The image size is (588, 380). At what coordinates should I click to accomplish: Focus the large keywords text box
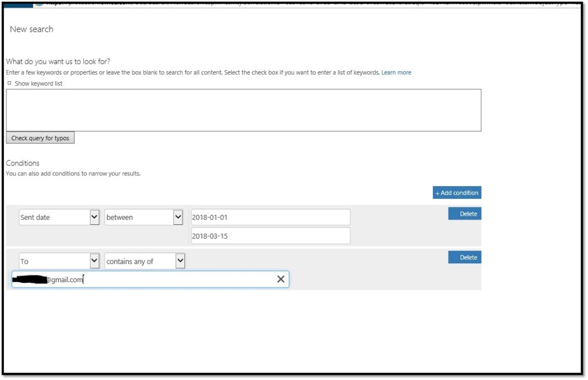(243, 110)
